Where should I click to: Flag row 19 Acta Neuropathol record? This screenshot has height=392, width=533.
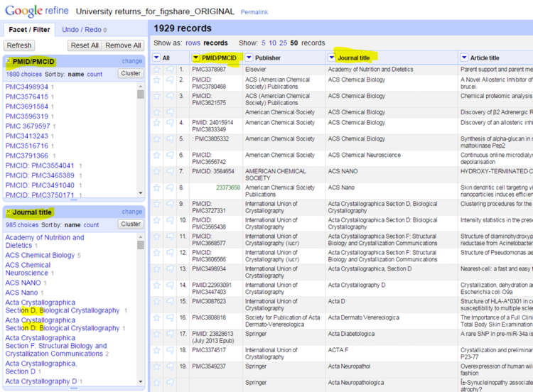(x=170, y=367)
